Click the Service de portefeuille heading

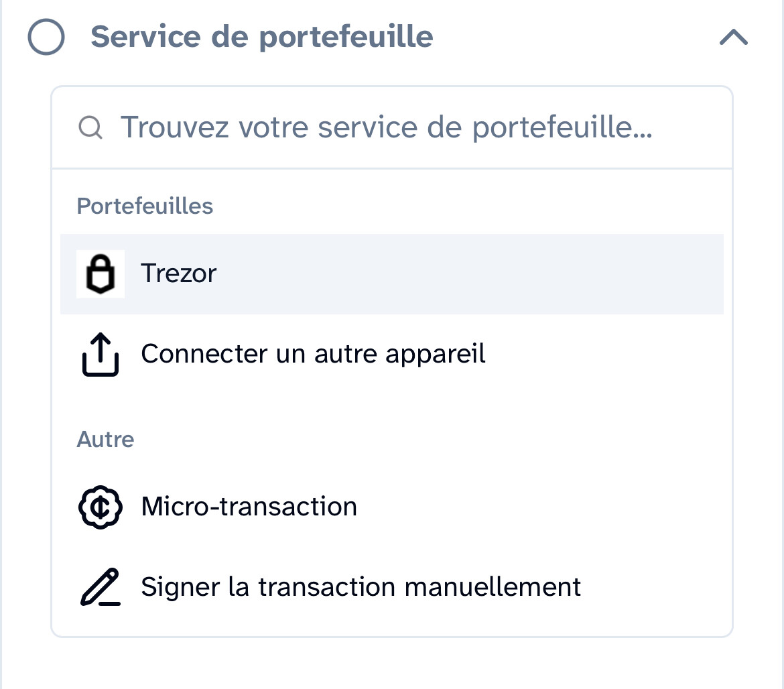tap(261, 37)
